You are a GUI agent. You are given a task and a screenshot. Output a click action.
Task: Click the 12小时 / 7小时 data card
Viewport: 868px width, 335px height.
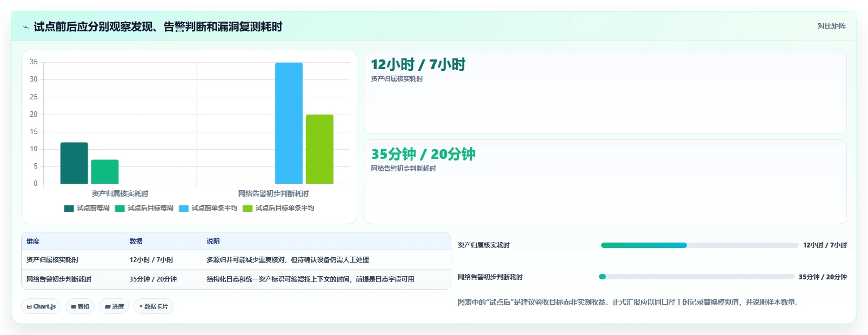coord(605,92)
